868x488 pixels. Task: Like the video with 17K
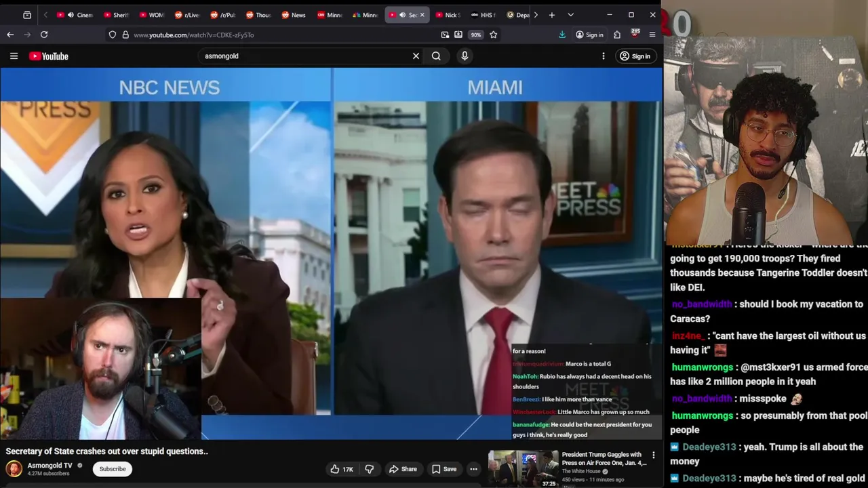[x=342, y=469]
